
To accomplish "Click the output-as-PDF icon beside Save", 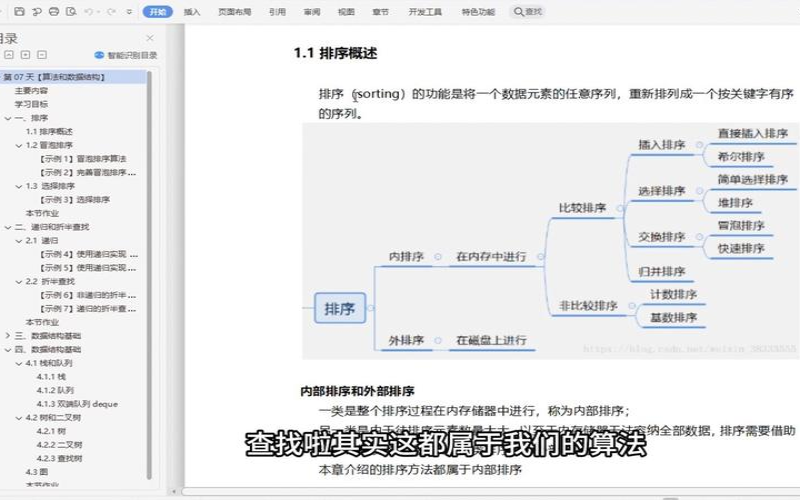I will (x=37, y=11).
